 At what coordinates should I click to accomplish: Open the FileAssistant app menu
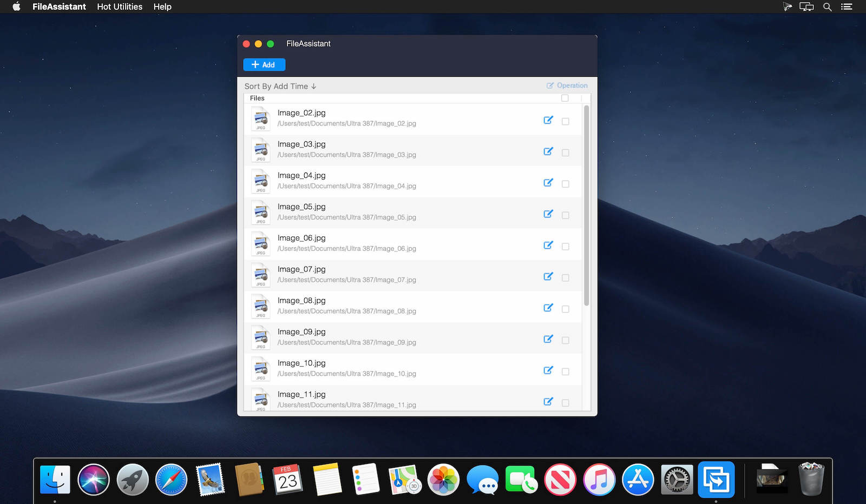(59, 6)
